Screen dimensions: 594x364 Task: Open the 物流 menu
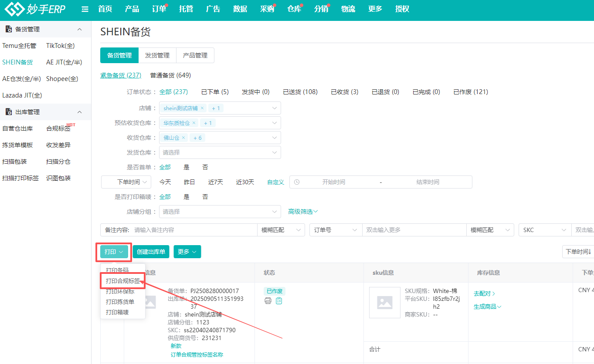click(348, 9)
